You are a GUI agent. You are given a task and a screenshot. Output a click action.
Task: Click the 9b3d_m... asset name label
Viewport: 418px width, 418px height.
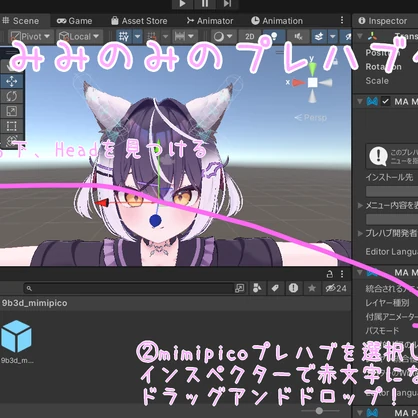click(17, 361)
